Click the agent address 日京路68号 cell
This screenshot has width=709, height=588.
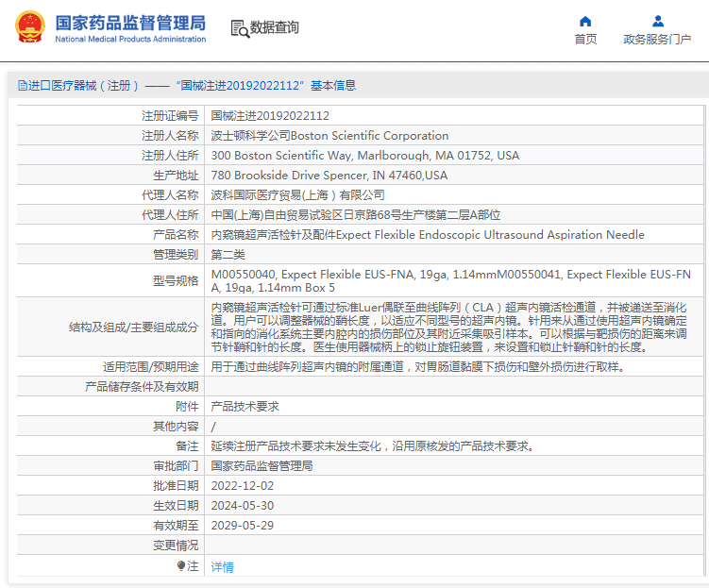coord(454,215)
